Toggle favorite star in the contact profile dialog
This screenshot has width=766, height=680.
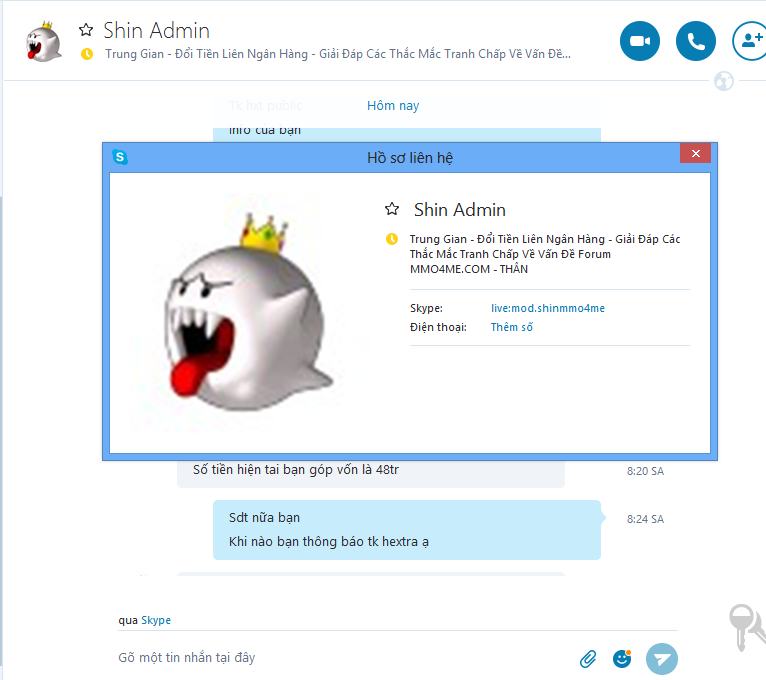[392, 209]
